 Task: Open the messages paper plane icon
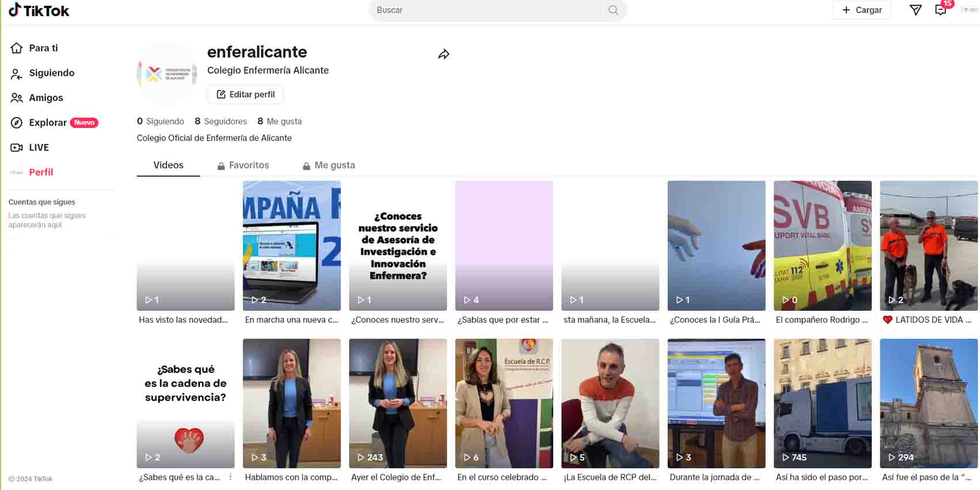point(915,10)
